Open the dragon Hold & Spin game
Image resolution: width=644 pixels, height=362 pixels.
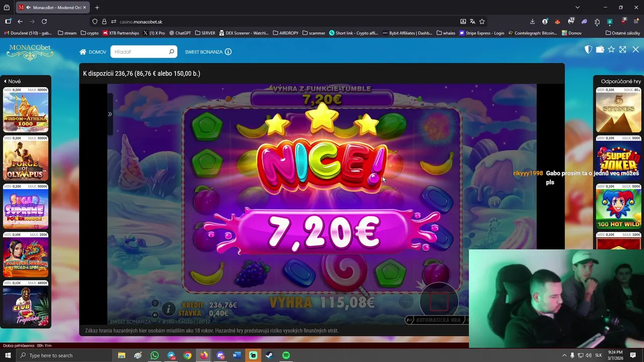click(x=26, y=255)
